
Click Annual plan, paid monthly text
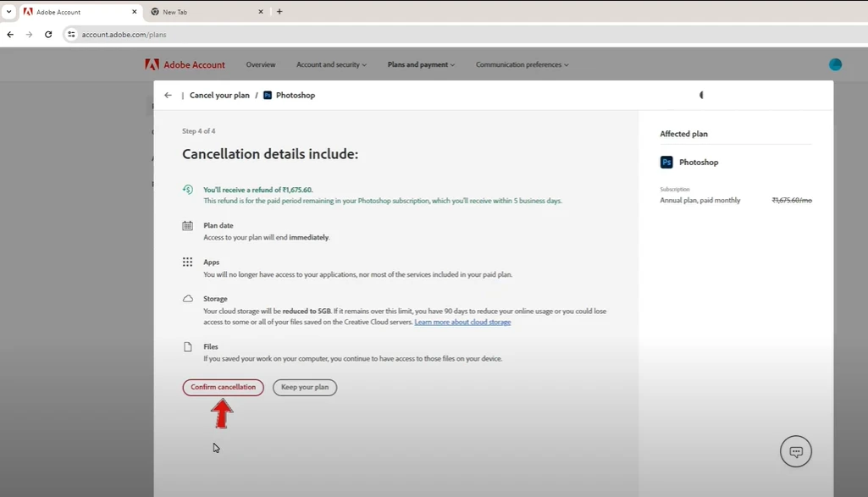pyautogui.click(x=699, y=201)
